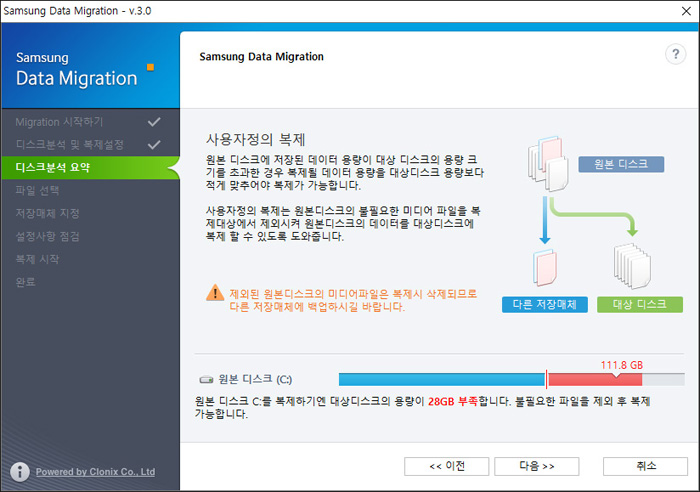Viewport: 700px width, 492px height.
Task: Click the 다른 저장매체 blue label
Action: [545, 304]
